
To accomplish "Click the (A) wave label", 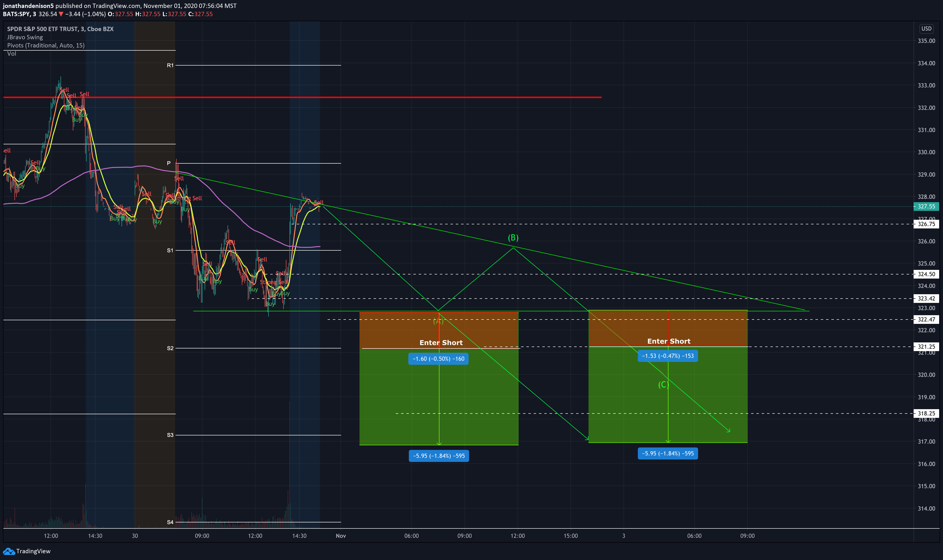I will coord(438,321).
